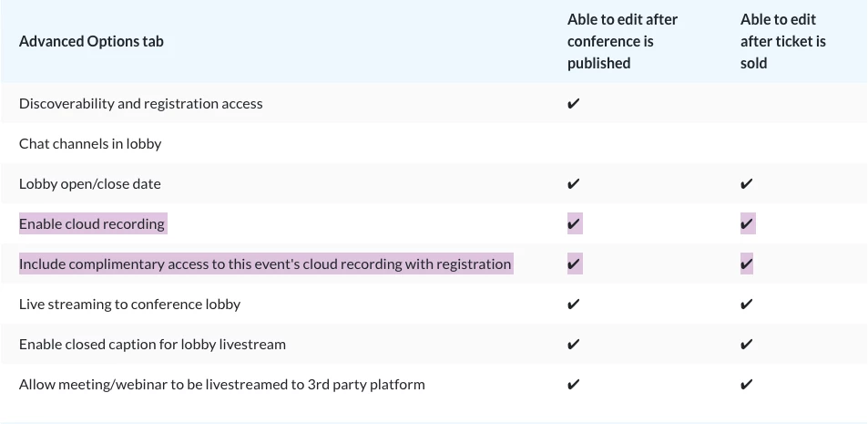Viewport: 868px width, 424px height.
Task: Click the published checkmark for Discoverability and registration access
Action: (x=573, y=104)
